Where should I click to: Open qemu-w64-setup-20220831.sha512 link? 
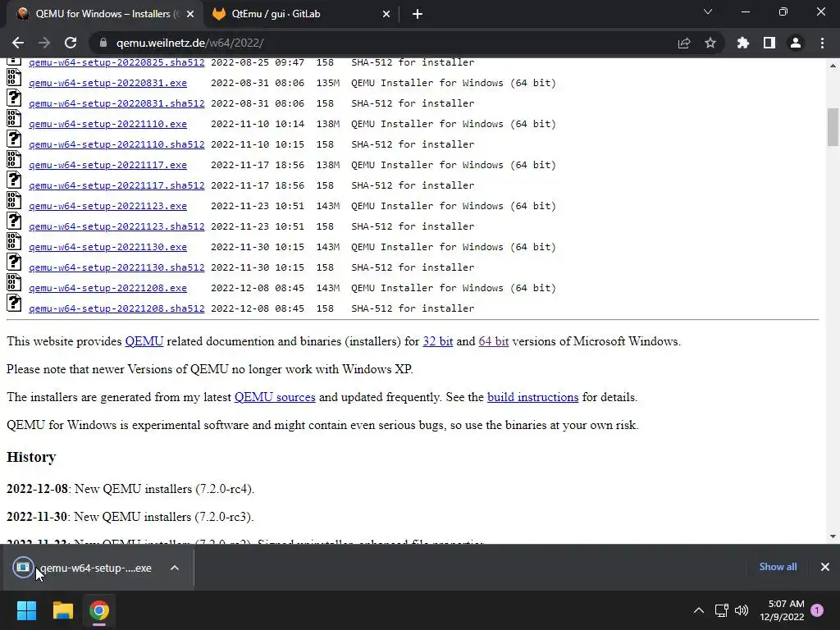click(116, 103)
